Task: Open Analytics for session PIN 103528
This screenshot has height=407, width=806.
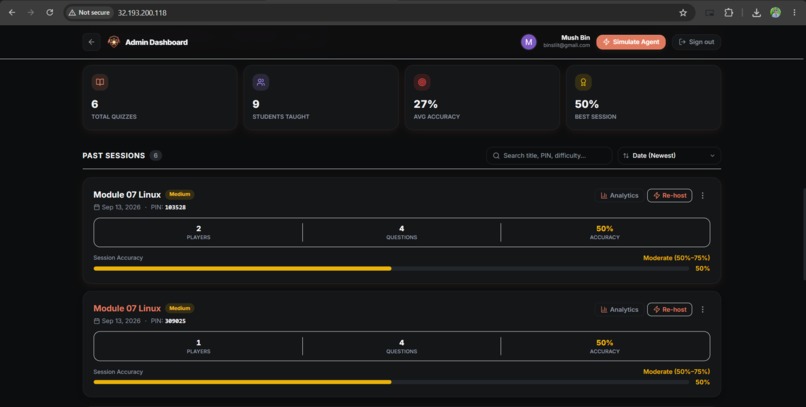Action: (619, 195)
